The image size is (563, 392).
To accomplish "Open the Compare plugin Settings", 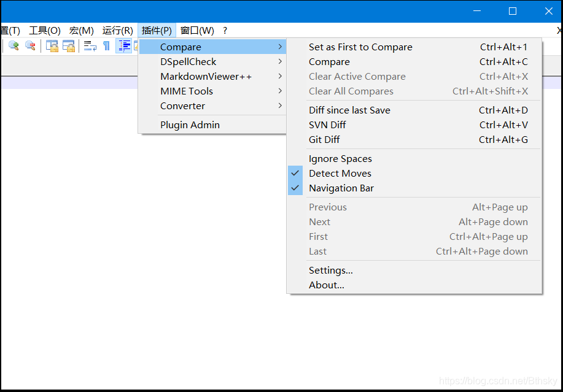I will [x=330, y=270].
